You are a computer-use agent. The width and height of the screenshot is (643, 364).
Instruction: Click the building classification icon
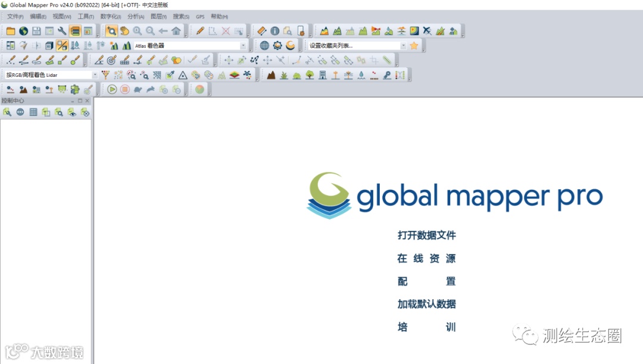pyautogui.click(x=323, y=75)
